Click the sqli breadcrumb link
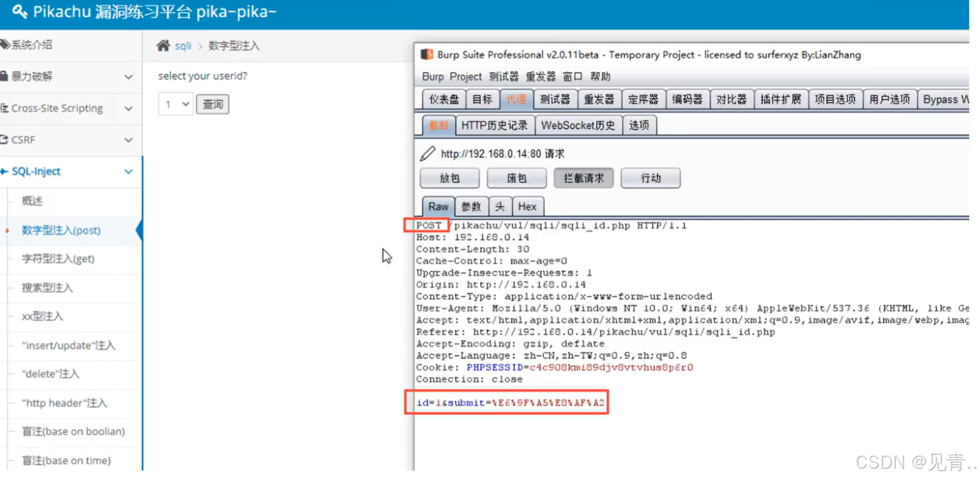The image size is (980, 479). (183, 46)
